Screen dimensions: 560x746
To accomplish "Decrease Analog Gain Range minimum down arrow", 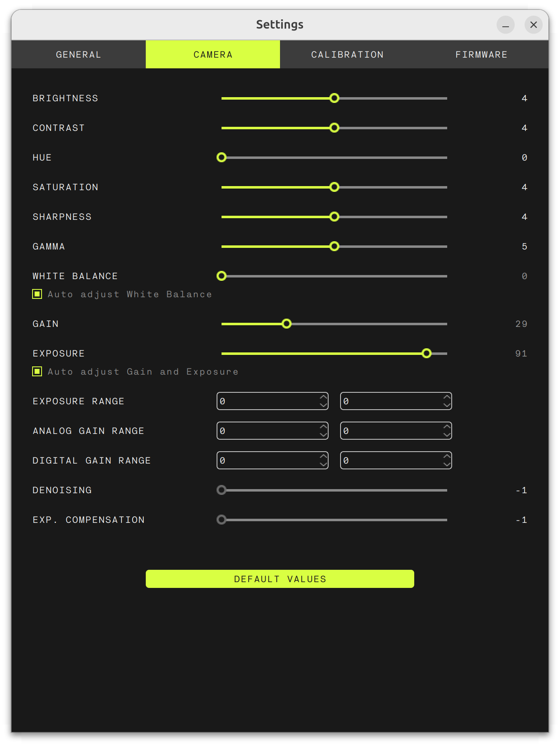I will 323,435.
